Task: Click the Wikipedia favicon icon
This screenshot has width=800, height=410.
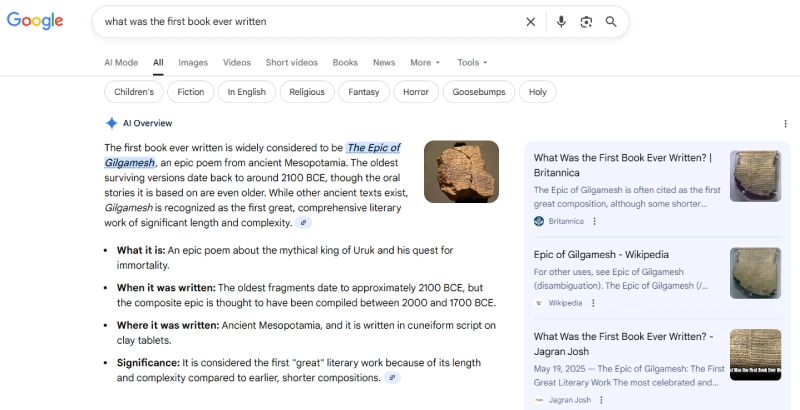Action: 539,303
